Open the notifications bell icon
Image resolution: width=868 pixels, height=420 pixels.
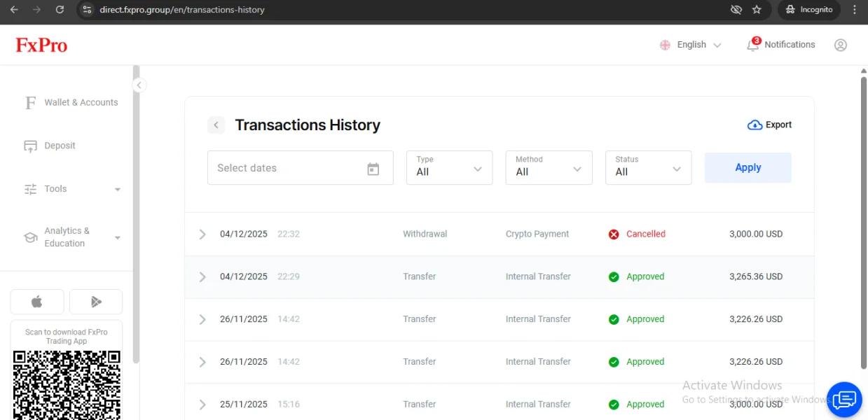(753, 45)
